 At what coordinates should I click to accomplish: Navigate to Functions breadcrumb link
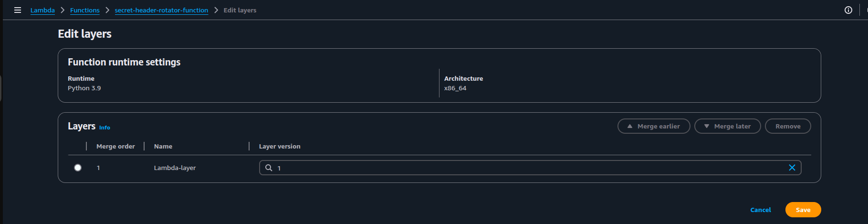click(85, 10)
